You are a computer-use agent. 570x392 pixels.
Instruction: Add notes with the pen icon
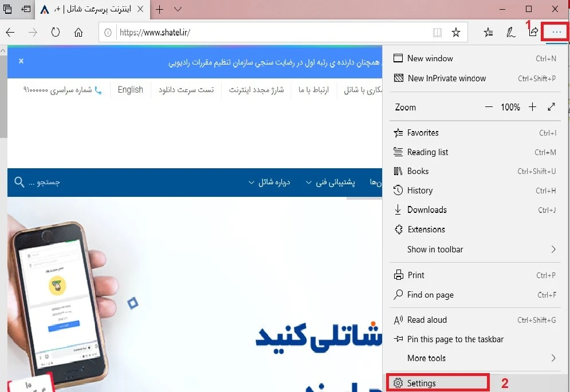(x=511, y=33)
